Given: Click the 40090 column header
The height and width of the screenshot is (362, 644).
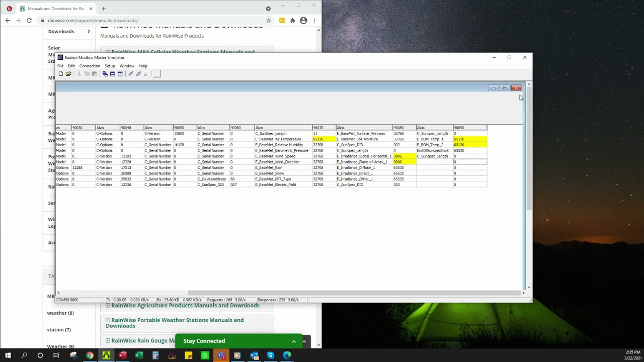Looking at the screenshot, I should pos(470,128).
